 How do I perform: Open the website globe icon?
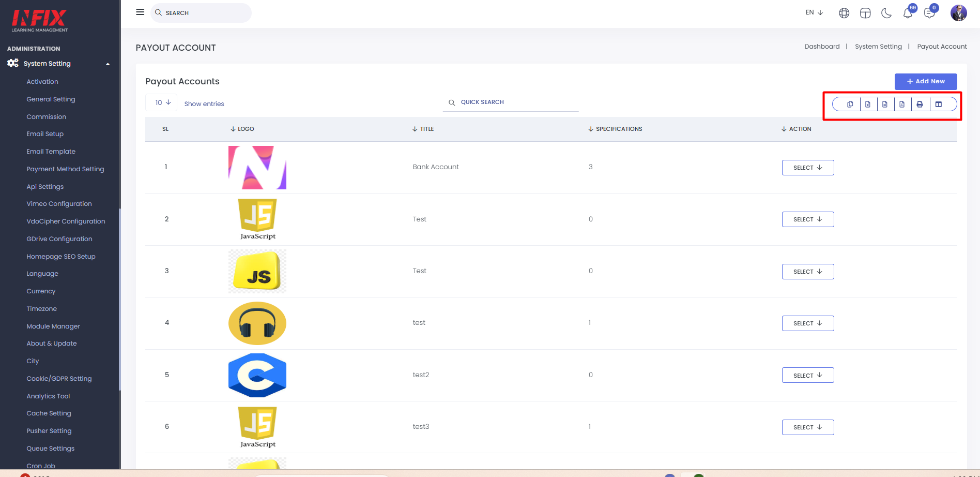(844, 13)
